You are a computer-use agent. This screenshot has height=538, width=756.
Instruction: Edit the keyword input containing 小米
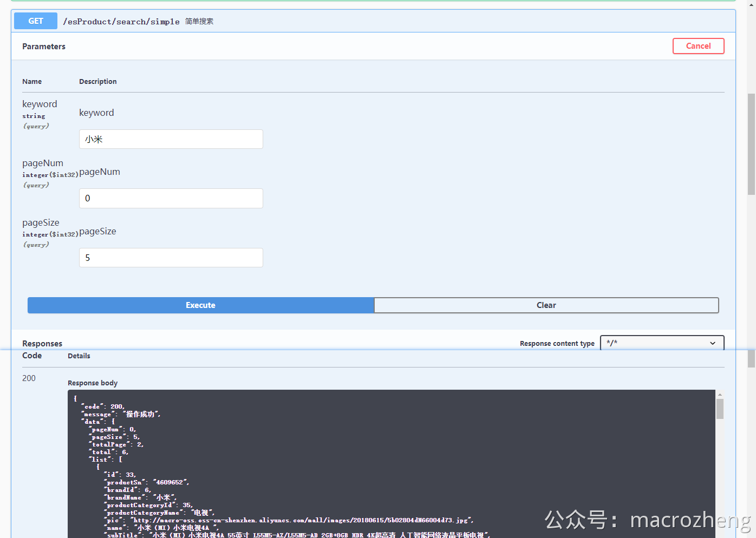pyautogui.click(x=171, y=139)
